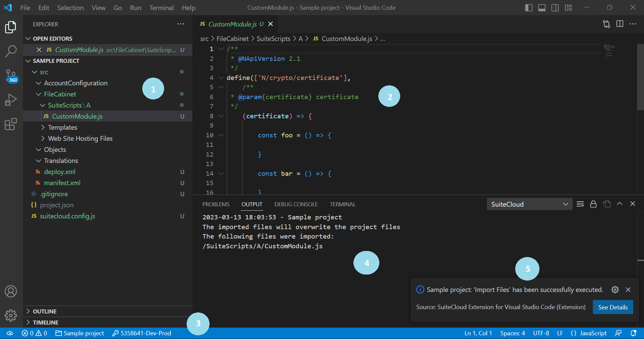Select SuiteScripts breadcrumb segment
Viewport: 644px width, 339px height.
pyautogui.click(x=273, y=39)
